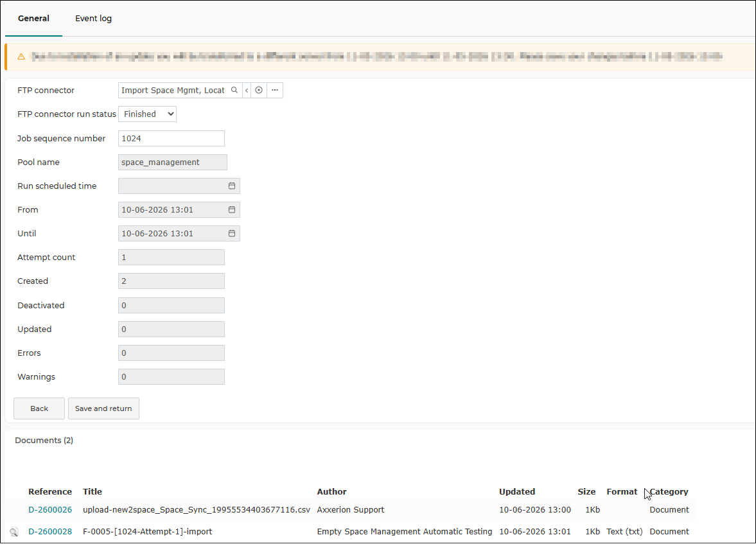Click the Pool name field
Image resolution: width=756 pixels, height=544 pixels.
tap(173, 162)
